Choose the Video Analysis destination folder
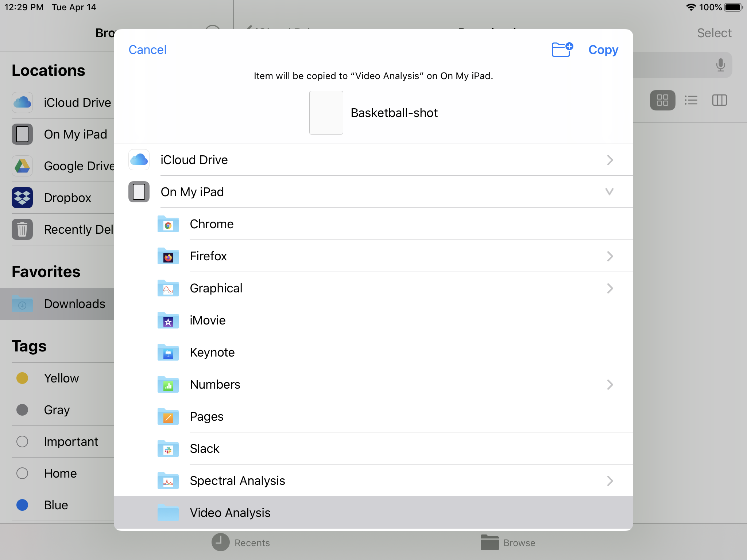Screen dimensions: 747x560 click(x=230, y=513)
